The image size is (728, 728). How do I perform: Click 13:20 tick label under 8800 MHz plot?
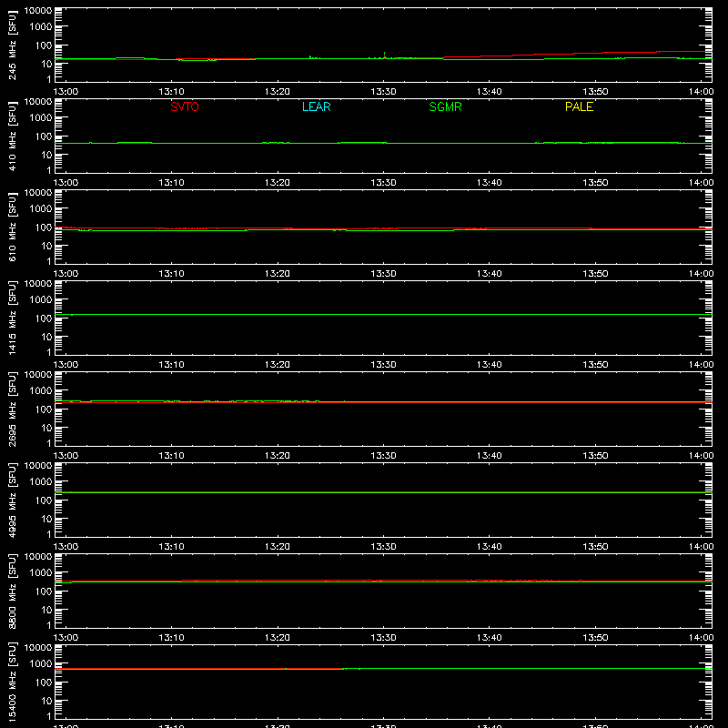coord(278,638)
